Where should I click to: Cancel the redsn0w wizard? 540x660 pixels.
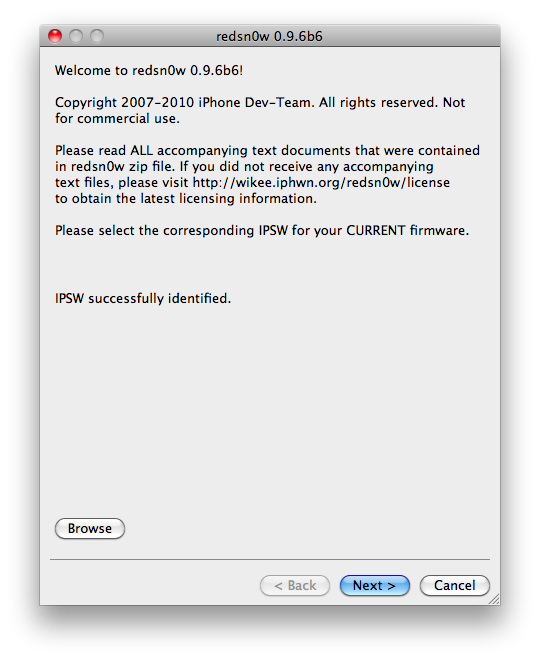455,585
